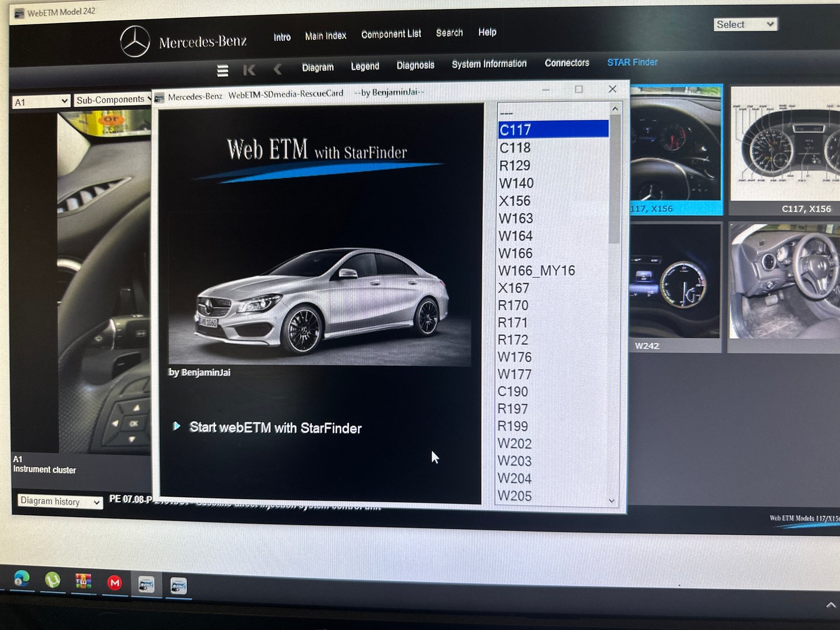The width and height of the screenshot is (840, 630).
Task: Open the Diagram history dropdown
Action: [60, 501]
